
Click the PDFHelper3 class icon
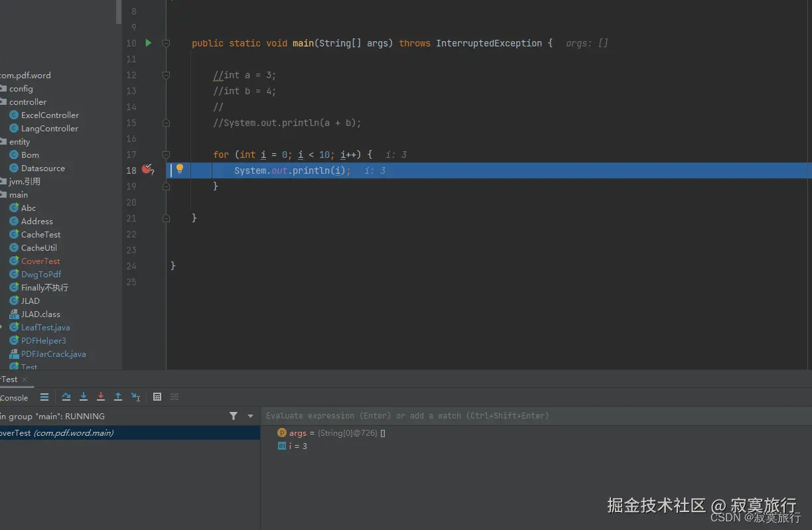coord(14,340)
